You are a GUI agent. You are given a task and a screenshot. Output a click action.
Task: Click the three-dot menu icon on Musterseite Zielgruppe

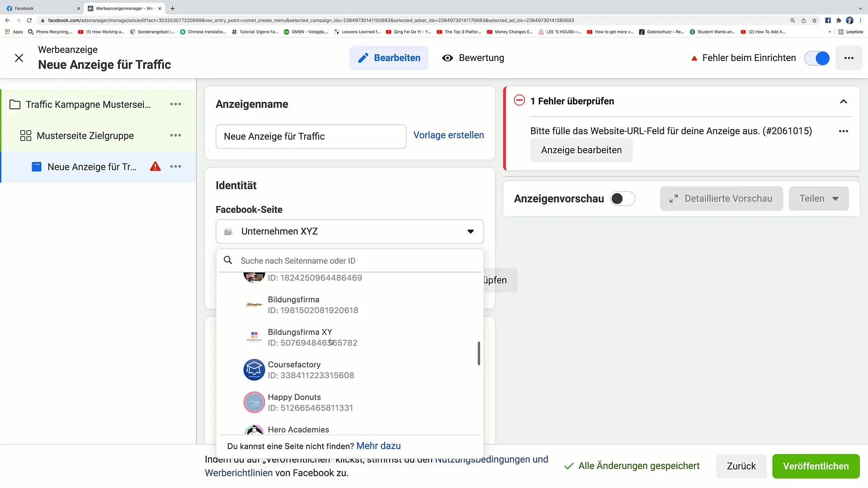coord(176,135)
